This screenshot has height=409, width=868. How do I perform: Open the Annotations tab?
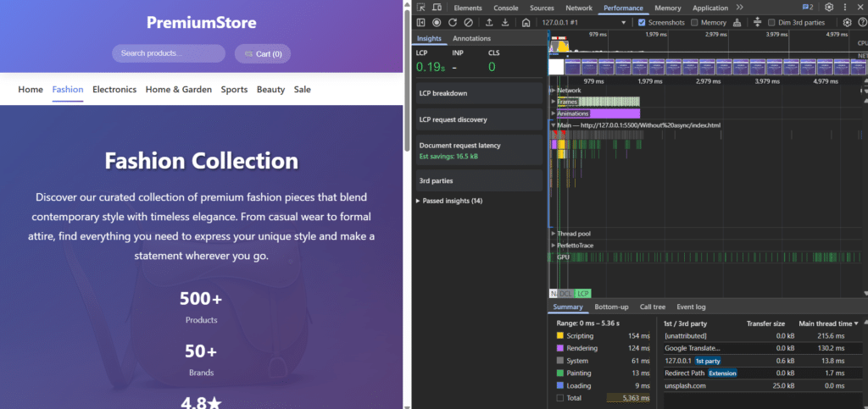[x=471, y=39]
